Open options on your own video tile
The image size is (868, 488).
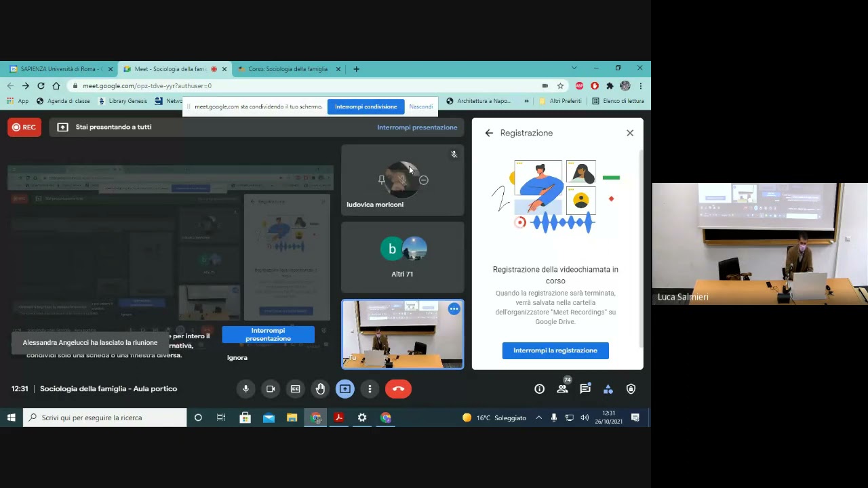tap(454, 310)
